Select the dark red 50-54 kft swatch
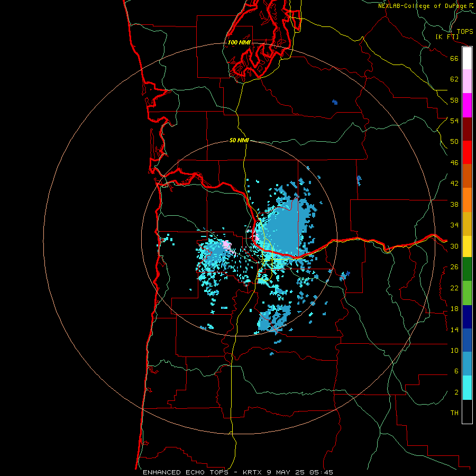Screen dimensions: 476x476 [467, 129]
